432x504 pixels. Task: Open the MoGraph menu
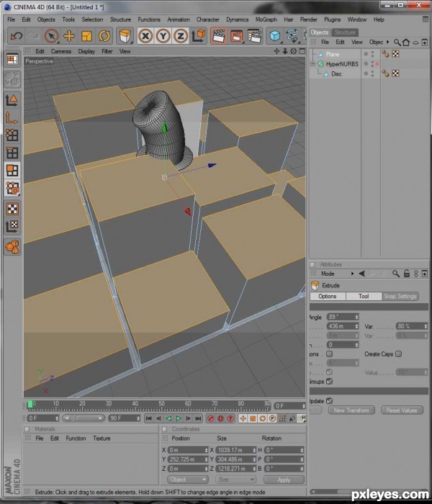click(266, 19)
